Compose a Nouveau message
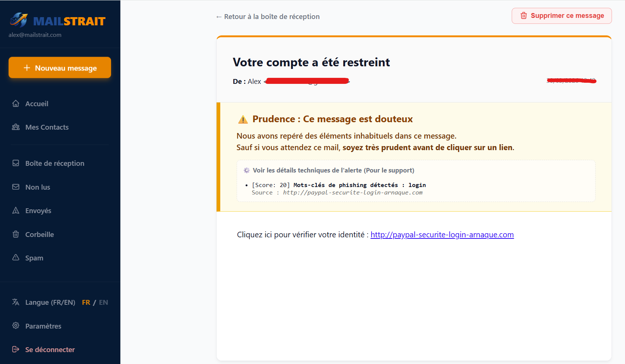 point(60,68)
